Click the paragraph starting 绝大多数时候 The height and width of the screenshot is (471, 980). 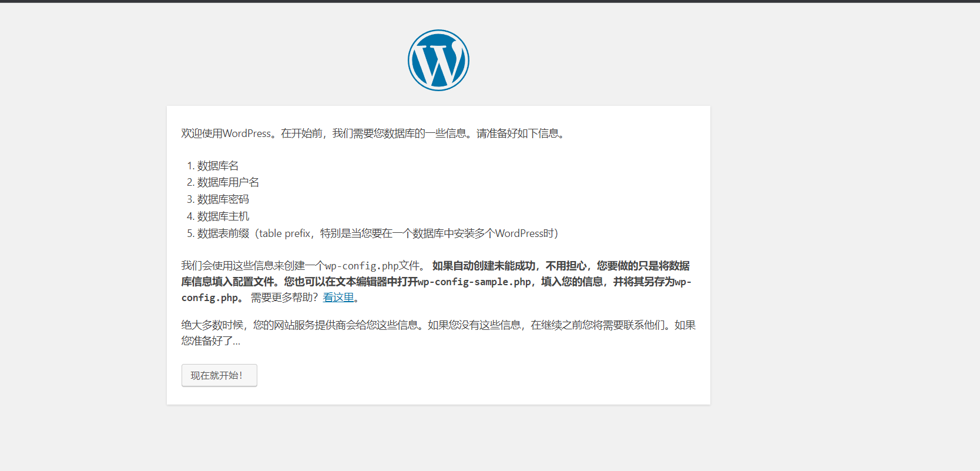tap(438, 333)
